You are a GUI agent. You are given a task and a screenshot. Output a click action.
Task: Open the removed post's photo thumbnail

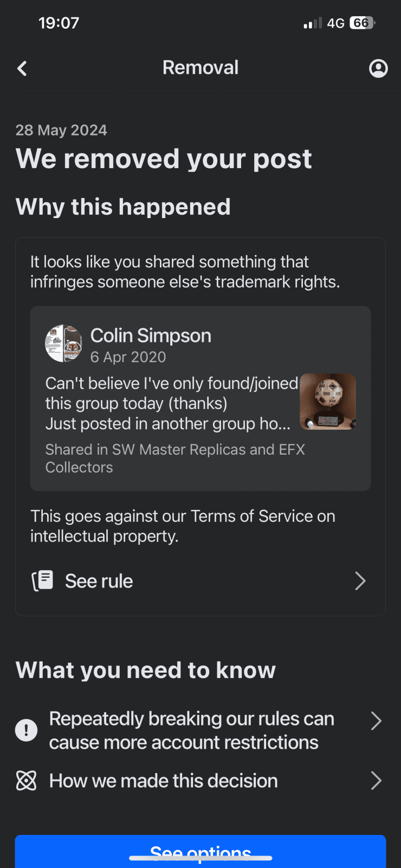[328, 401]
